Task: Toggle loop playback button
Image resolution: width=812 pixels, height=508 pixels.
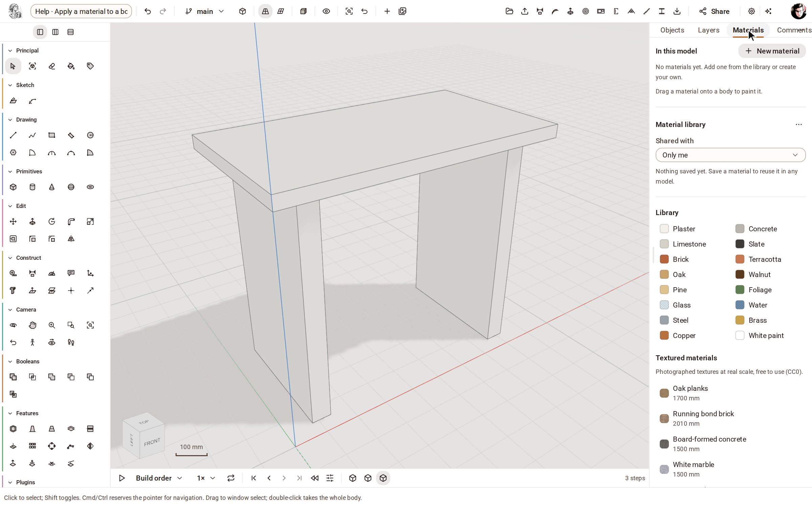Action: pyautogui.click(x=231, y=478)
